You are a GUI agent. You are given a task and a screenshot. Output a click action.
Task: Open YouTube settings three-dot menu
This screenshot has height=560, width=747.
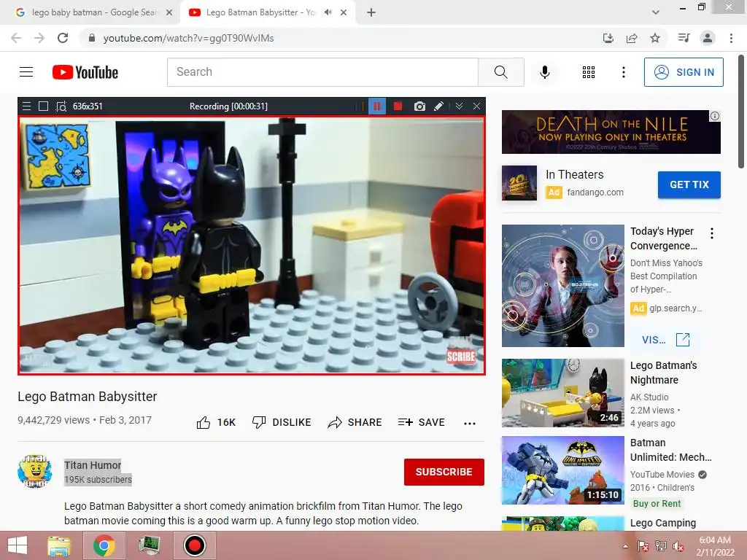pos(623,72)
